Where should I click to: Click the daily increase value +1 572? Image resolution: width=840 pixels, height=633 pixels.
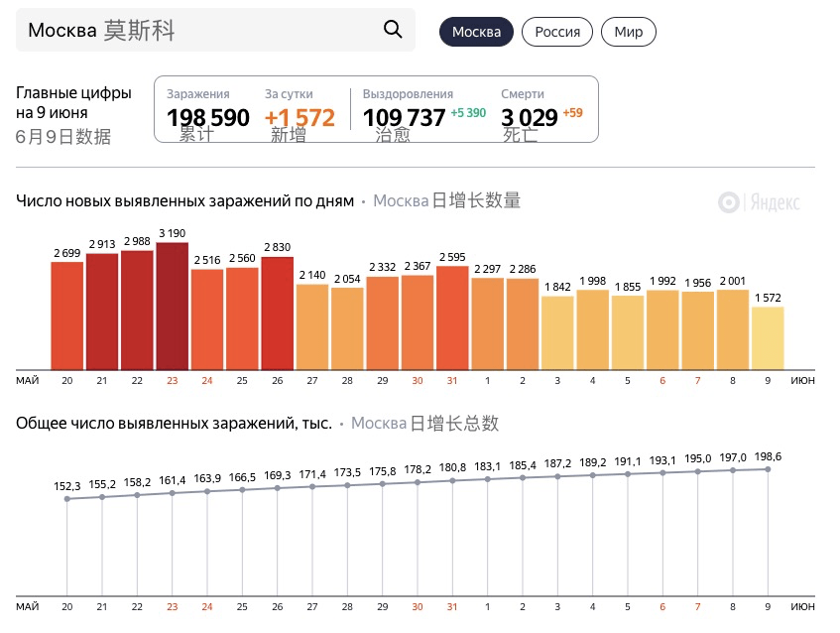coord(300,117)
